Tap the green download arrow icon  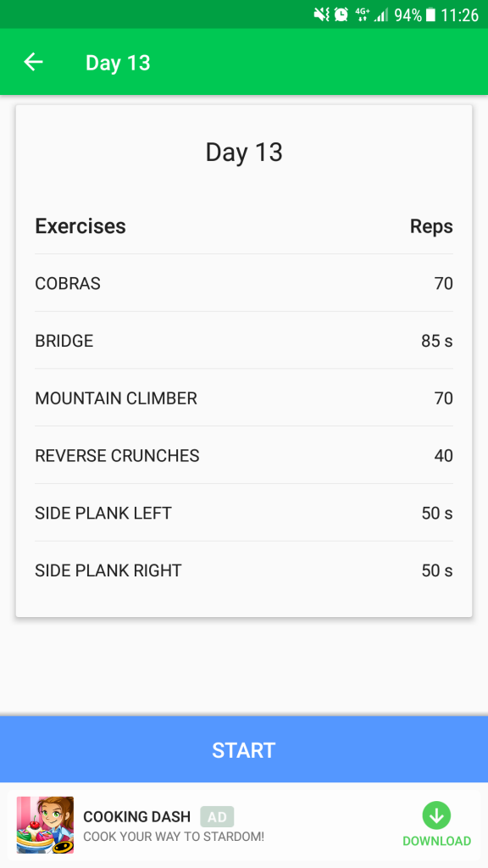tap(436, 815)
